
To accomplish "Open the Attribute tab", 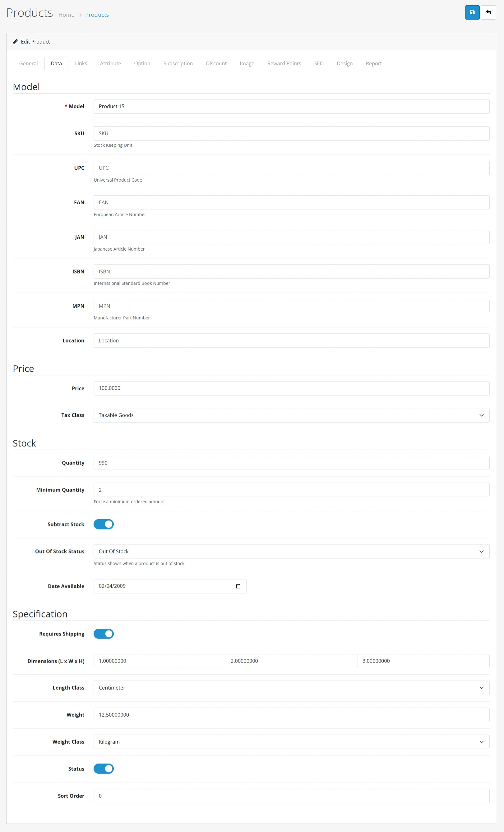I will [110, 63].
